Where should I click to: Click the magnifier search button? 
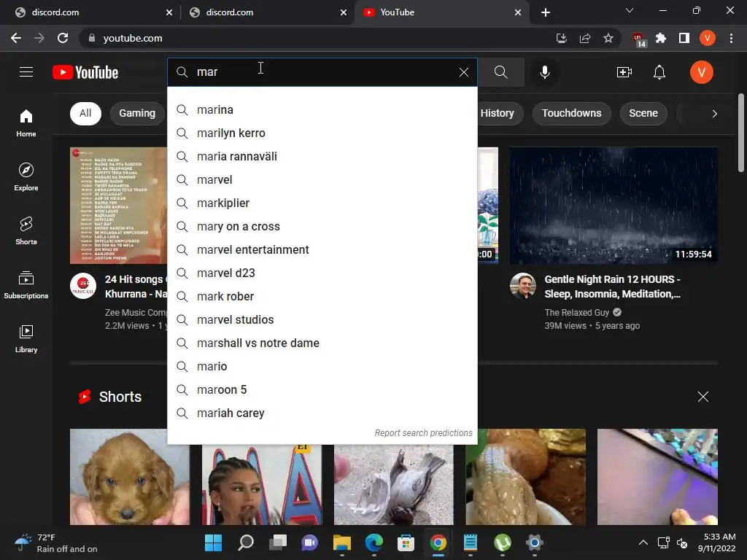tap(500, 72)
